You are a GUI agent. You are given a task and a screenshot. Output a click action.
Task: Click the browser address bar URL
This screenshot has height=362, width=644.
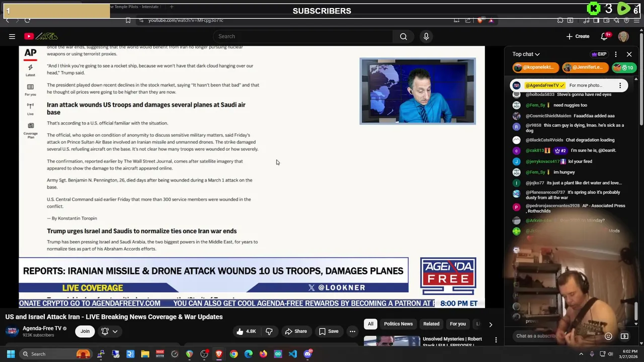(x=186, y=20)
